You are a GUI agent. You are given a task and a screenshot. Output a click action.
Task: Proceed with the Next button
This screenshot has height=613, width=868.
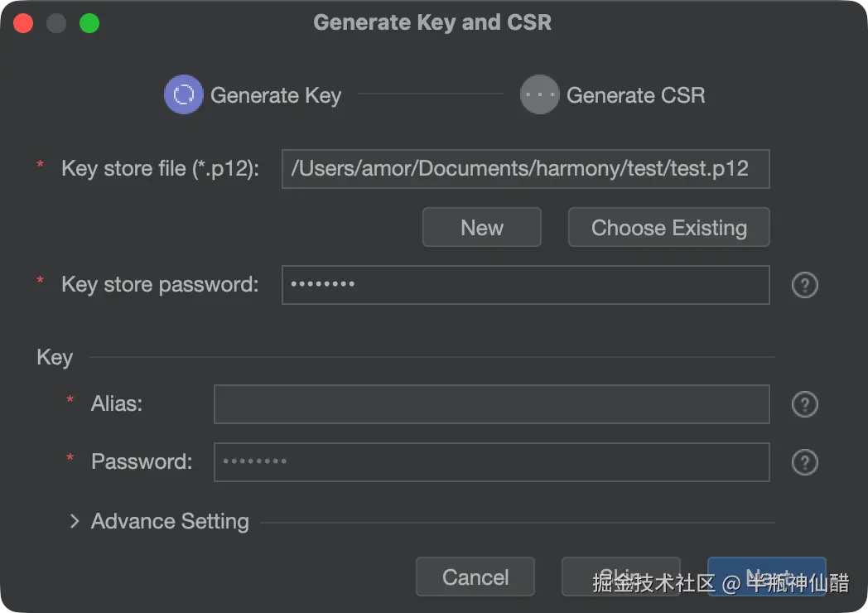pos(766,577)
